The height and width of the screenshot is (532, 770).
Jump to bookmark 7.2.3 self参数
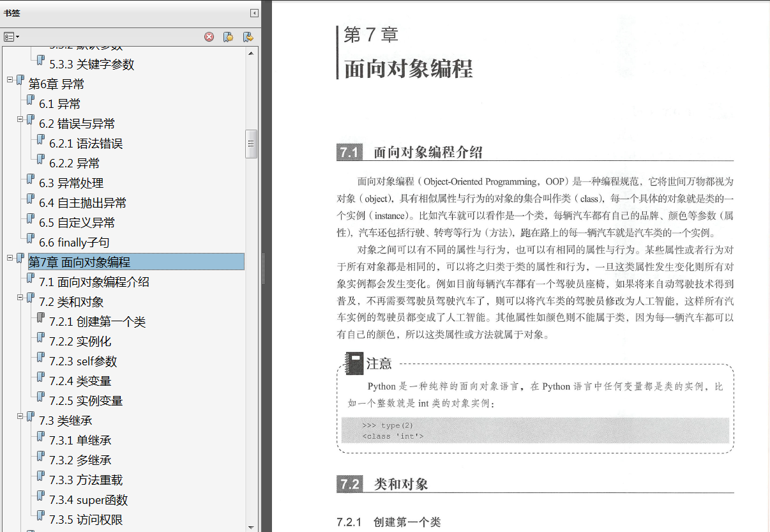83,361
